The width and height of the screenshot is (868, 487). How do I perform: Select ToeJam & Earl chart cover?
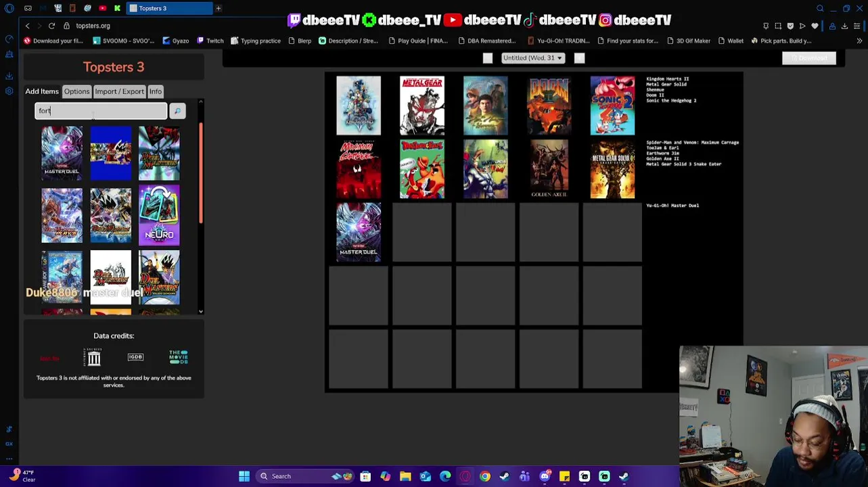coord(422,169)
